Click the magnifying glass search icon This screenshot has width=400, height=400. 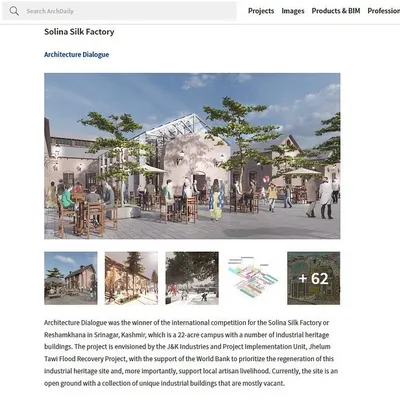pos(14,11)
